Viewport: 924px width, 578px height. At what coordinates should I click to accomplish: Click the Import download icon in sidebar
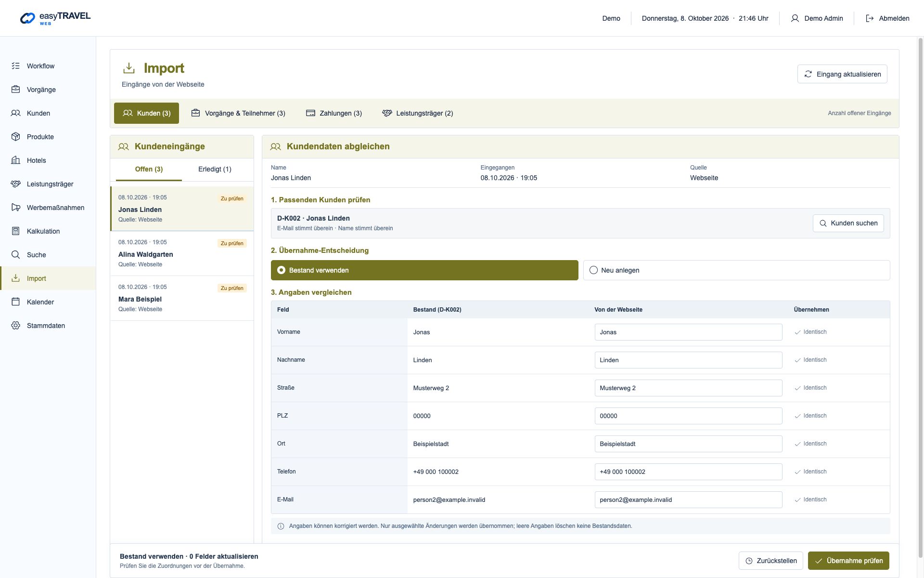tap(16, 278)
